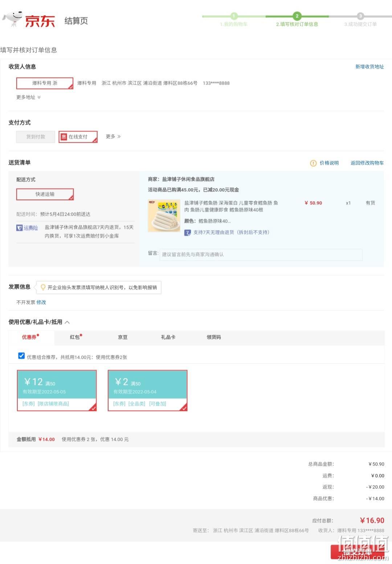Click the product price ¥50.90

click(x=313, y=203)
